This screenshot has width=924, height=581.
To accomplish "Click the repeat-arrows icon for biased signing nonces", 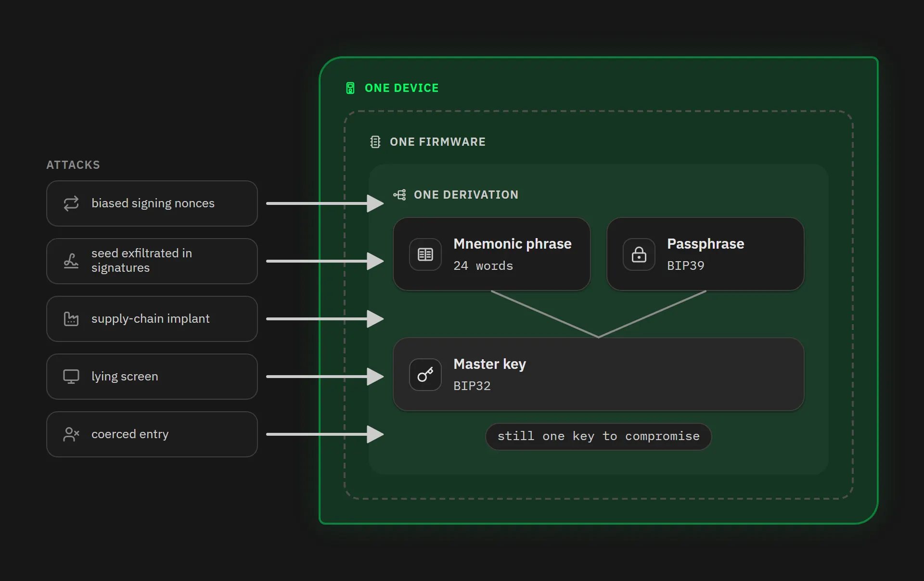I will 71,203.
